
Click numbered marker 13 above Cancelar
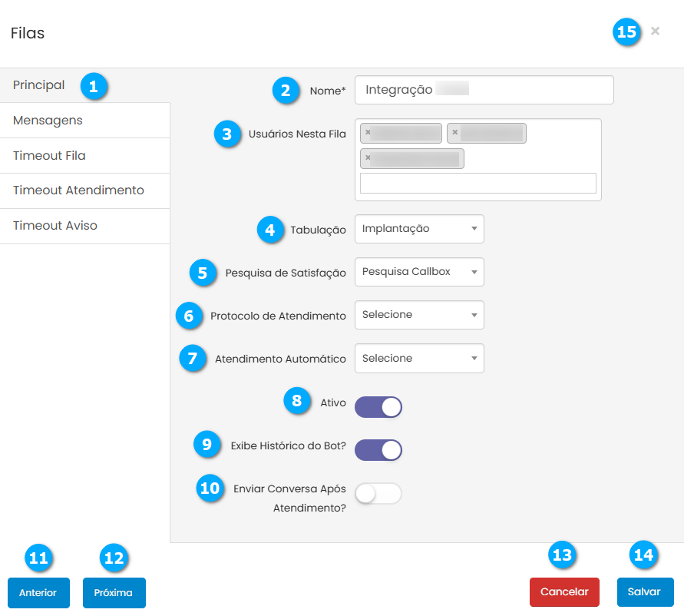[563, 555]
